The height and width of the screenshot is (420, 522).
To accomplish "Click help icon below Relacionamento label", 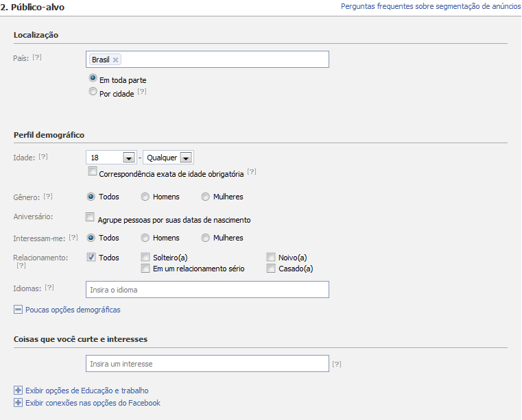I will pyautogui.click(x=21, y=265).
